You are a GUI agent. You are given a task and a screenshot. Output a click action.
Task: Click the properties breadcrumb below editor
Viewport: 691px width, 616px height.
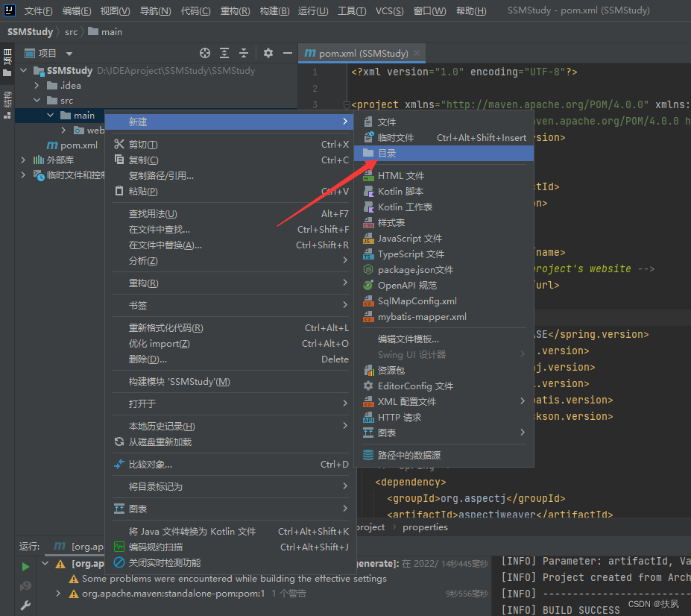click(425, 527)
